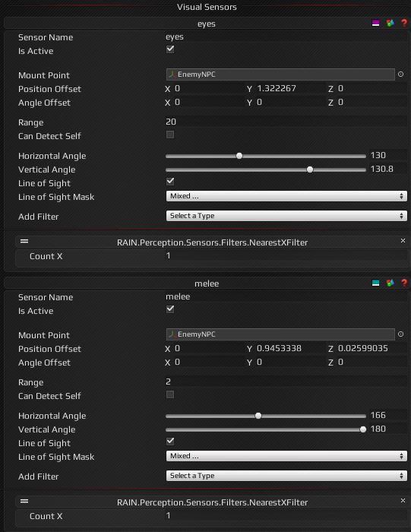
Task: Open eyes Add Filter type dropdown
Action: click(x=286, y=216)
